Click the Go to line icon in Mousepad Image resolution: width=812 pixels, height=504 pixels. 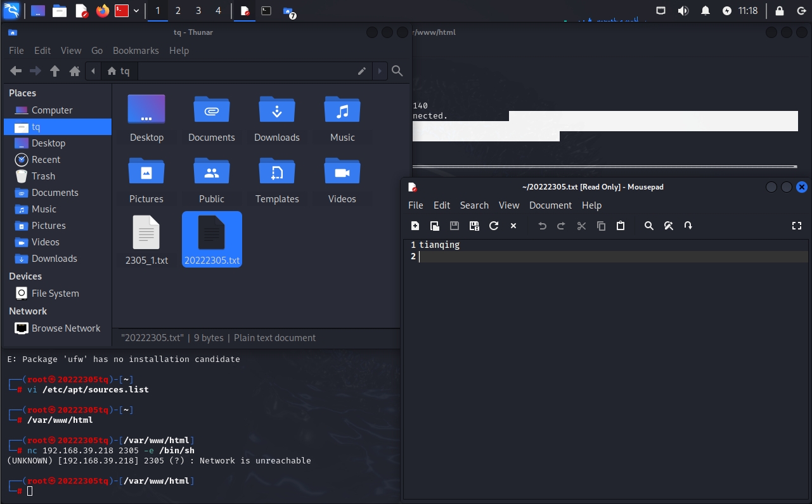688,226
